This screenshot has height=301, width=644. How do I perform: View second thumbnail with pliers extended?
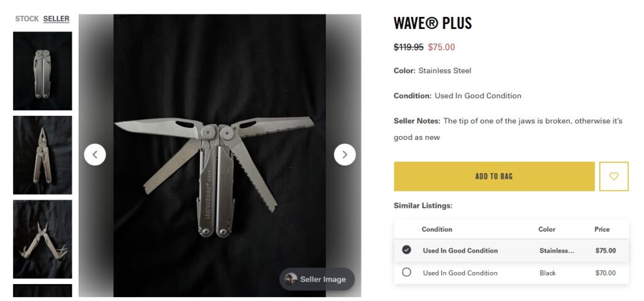point(43,155)
